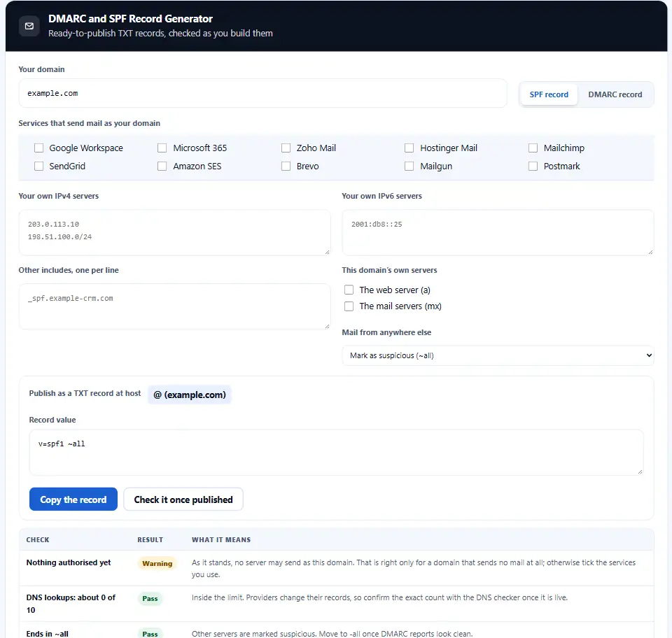Viewport: 672px width, 638px height.
Task: Toggle The web server (a) checkbox
Action: 349,290
